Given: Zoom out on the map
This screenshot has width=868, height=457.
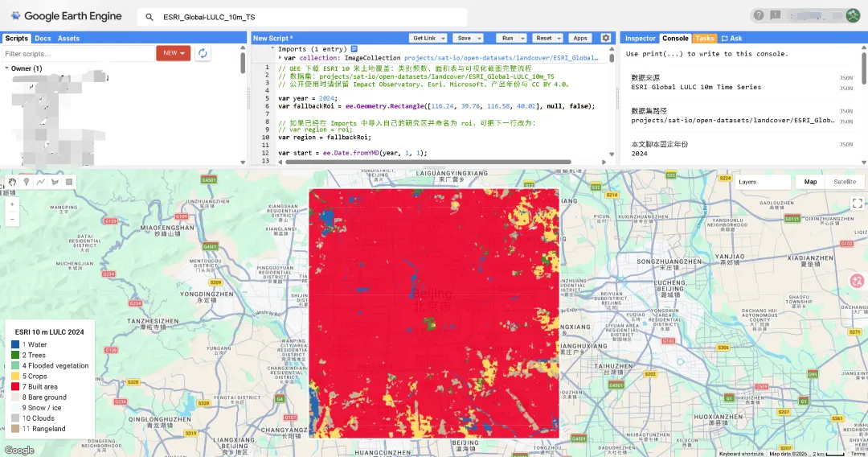Looking at the screenshot, I should [x=12, y=219].
